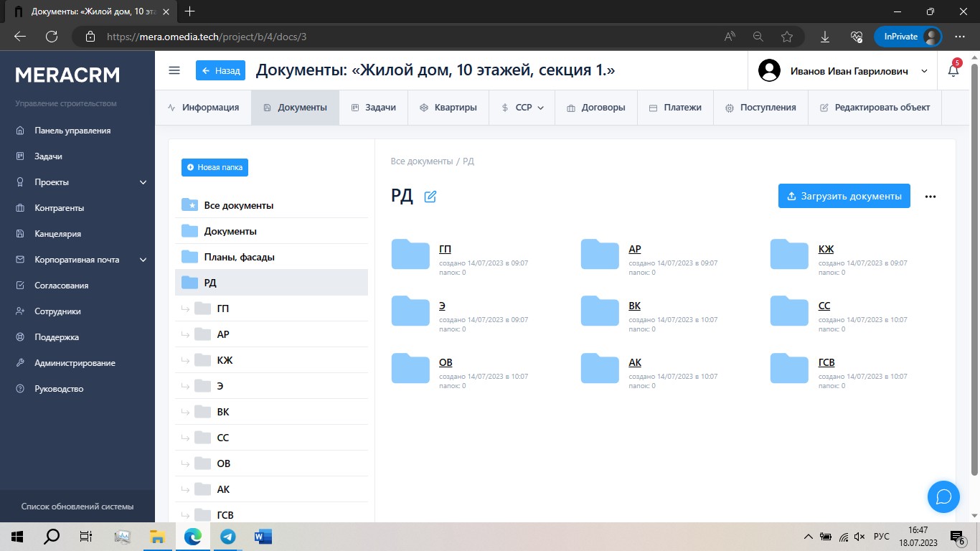This screenshot has width=980, height=551.
Task: Click the edit icon next to РД title
Action: (x=430, y=197)
